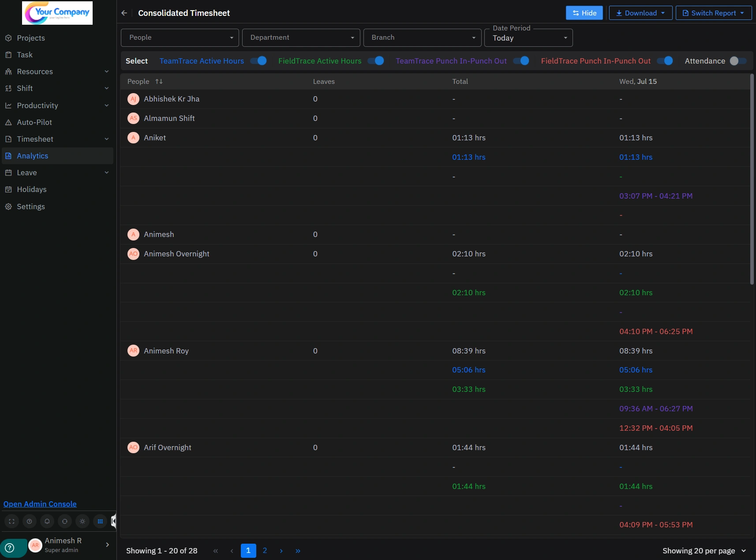This screenshot has height=560, width=756.
Task: Go to page 2
Action: tap(265, 551)
